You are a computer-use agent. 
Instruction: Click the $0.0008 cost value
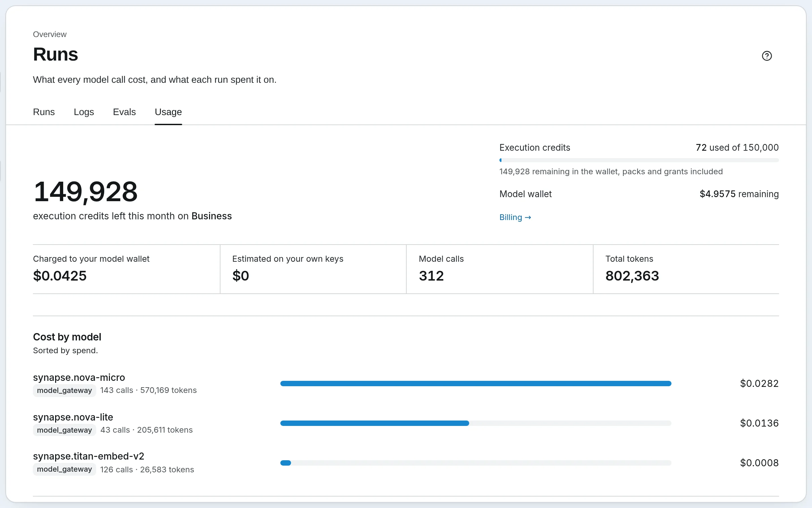pos(759,463)
